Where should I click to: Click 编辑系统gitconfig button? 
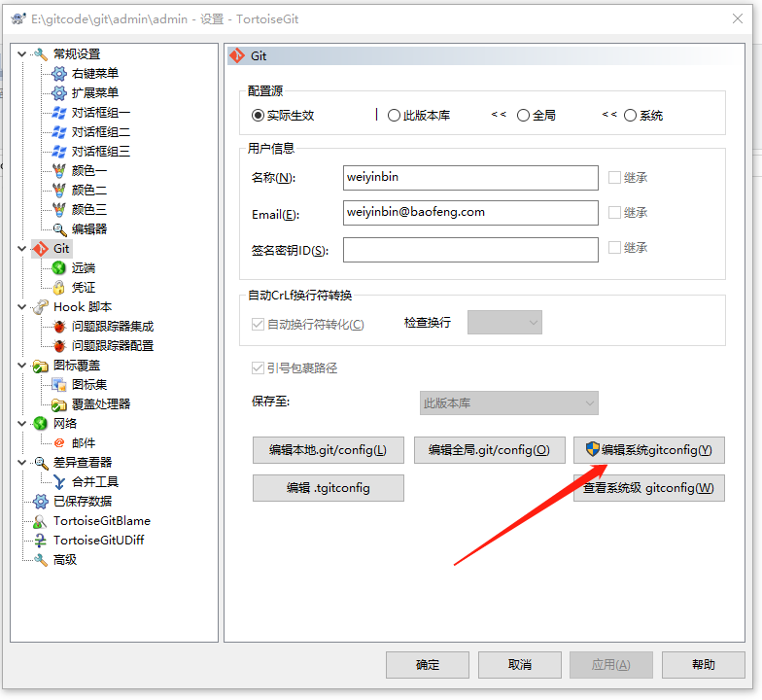[x=649, y=450]
